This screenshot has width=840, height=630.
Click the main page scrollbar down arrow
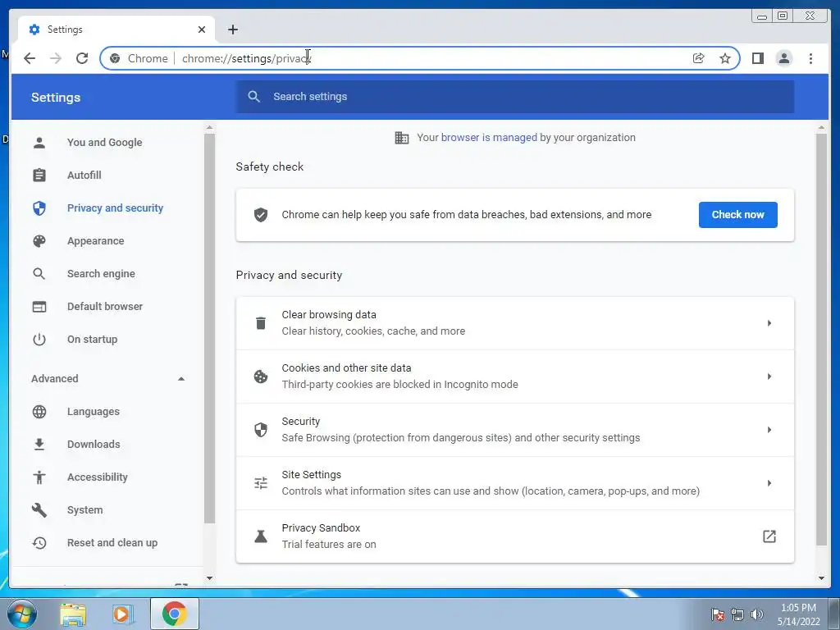pyautogui.click(x=821, y=578)
